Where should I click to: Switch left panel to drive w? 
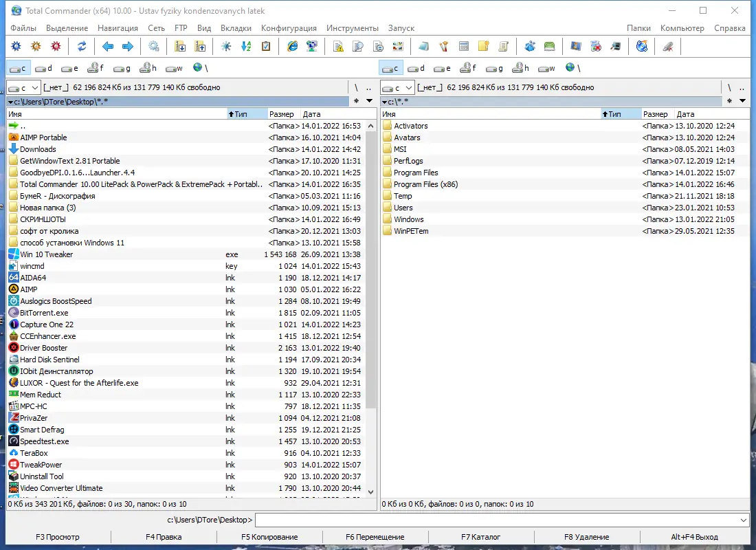click(174, 69)
